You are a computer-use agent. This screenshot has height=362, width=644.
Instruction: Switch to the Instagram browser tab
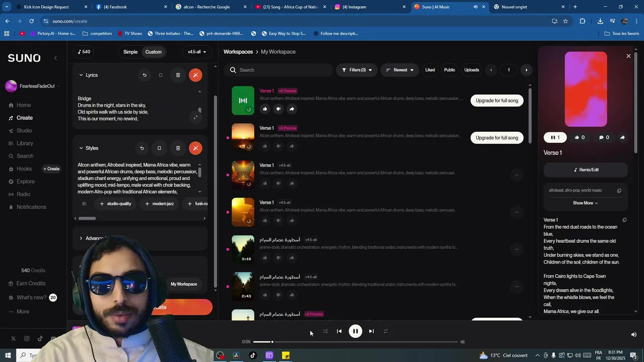click(x=370, y=7)
